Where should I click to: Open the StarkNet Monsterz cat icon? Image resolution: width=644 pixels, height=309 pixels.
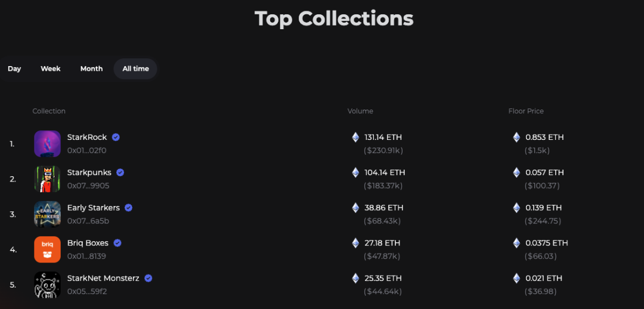[x=47, y=285]
